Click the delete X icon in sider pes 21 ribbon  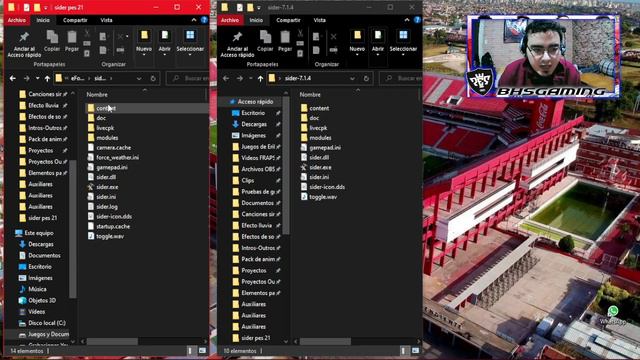[x=120, y=37]
